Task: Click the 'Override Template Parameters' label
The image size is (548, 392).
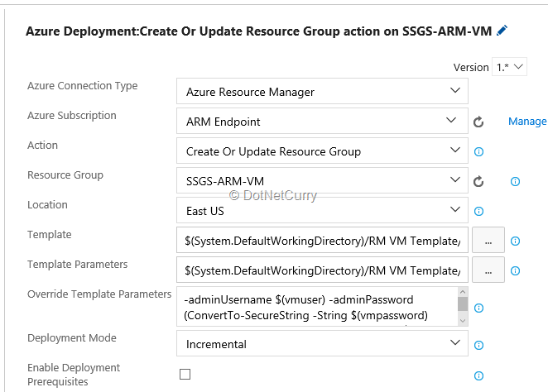Action: pyautogui.click(x=99, y=294)
